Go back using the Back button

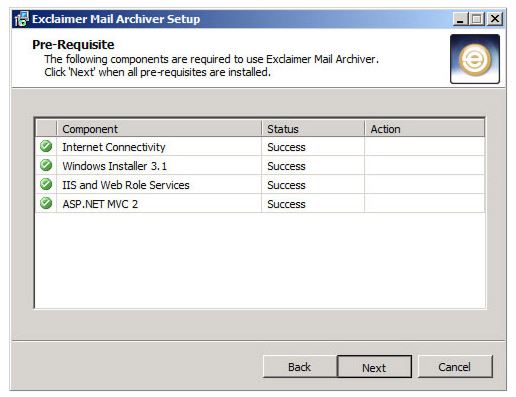[x=299, y=367]
